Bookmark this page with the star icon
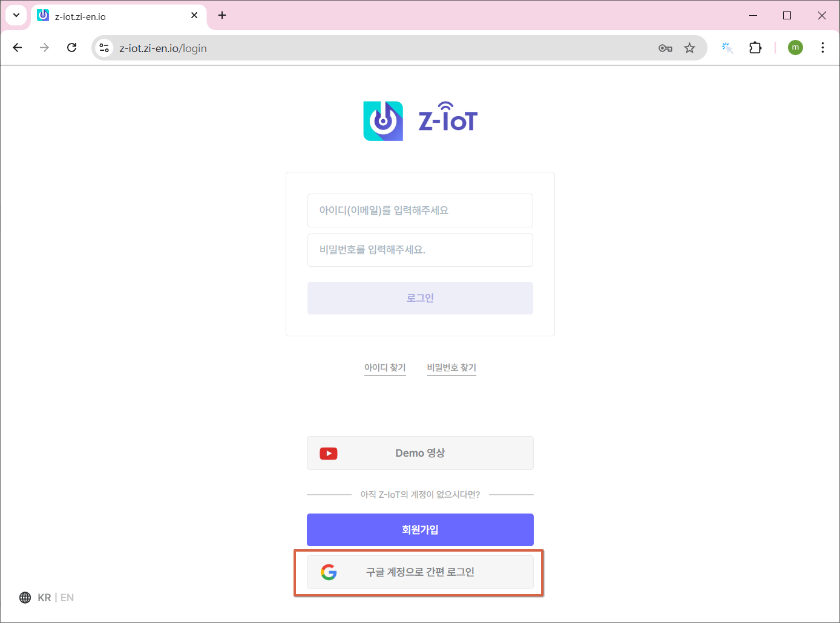The image size is (840, 623). click(689, 48)
